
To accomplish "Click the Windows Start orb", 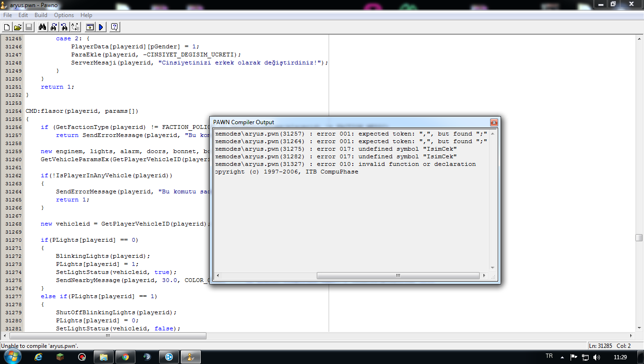I will 13,356.
